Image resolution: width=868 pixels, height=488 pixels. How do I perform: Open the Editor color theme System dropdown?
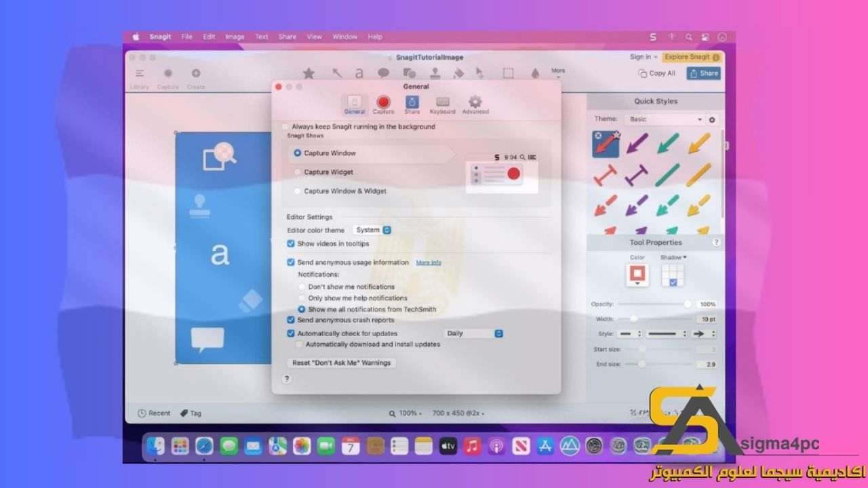(x=372, y=230)
